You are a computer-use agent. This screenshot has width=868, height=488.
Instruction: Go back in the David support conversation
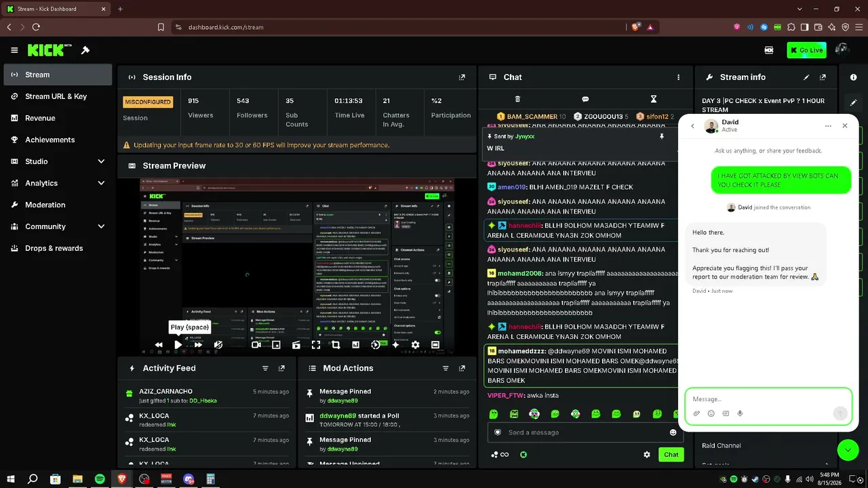692,126
